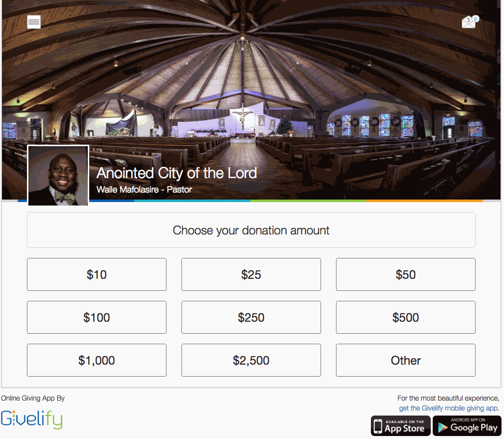The image size is (504, 439).
Task: Click the Anointed City of the Lord title
Action: click(176, 173)
